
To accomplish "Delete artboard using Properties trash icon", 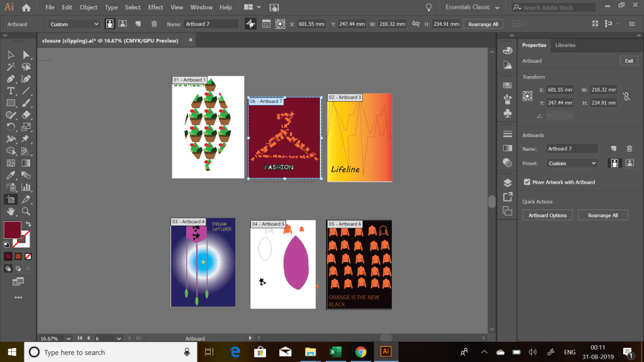I will 629,149.
